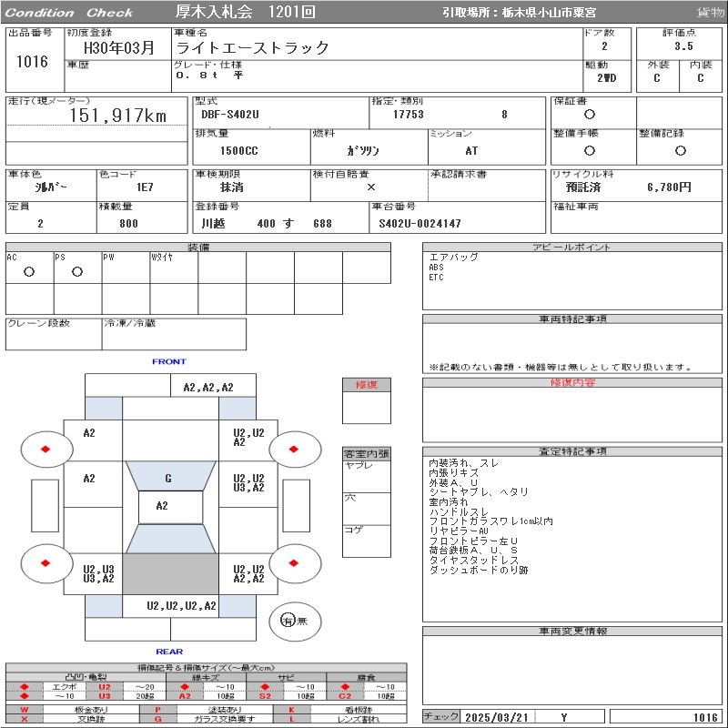Image resolution: width=728 pixels, height=728 pixels.
Task: Click the grade text 0.8t 平
Action: point(209,76)
